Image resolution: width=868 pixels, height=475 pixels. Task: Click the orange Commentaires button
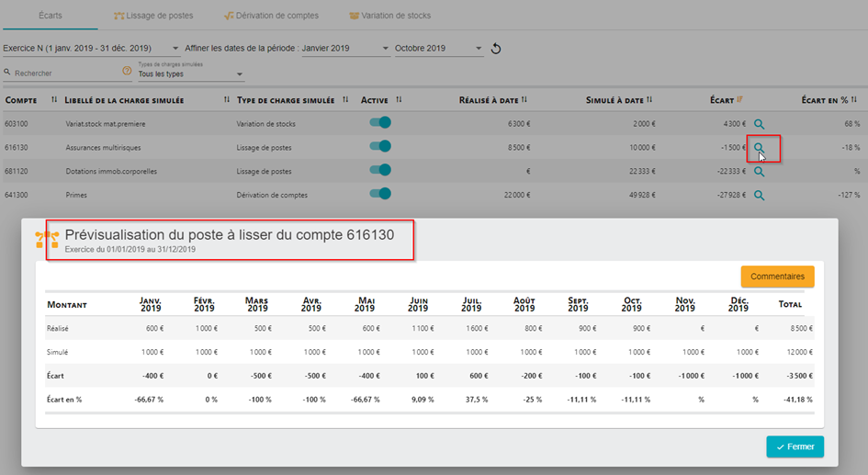[777, 277]
